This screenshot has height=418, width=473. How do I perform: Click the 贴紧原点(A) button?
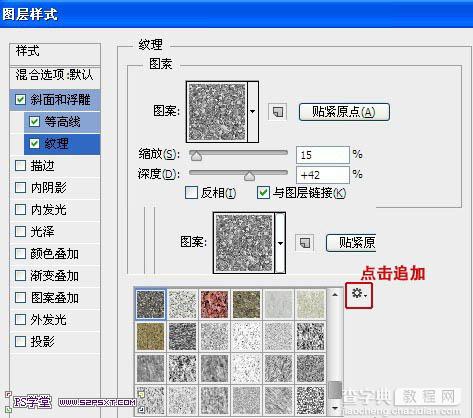pos(344,112)
